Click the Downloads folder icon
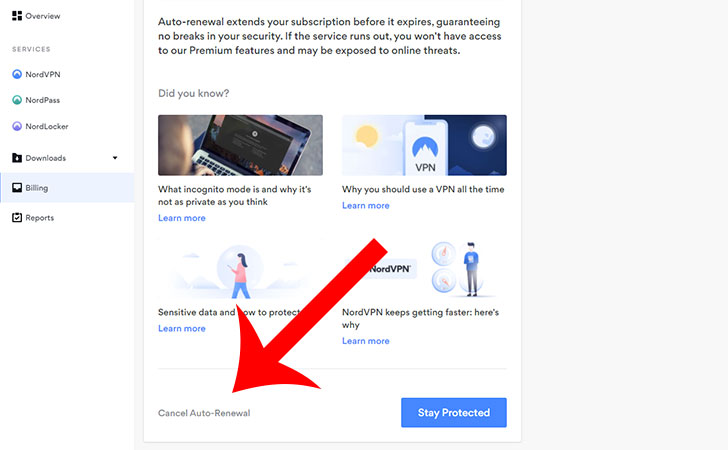This screenshot has width=728, height=450. click(x=17, y=158)
